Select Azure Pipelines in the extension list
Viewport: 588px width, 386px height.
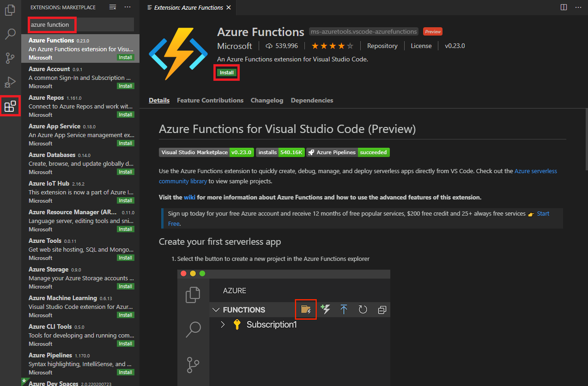80,363
